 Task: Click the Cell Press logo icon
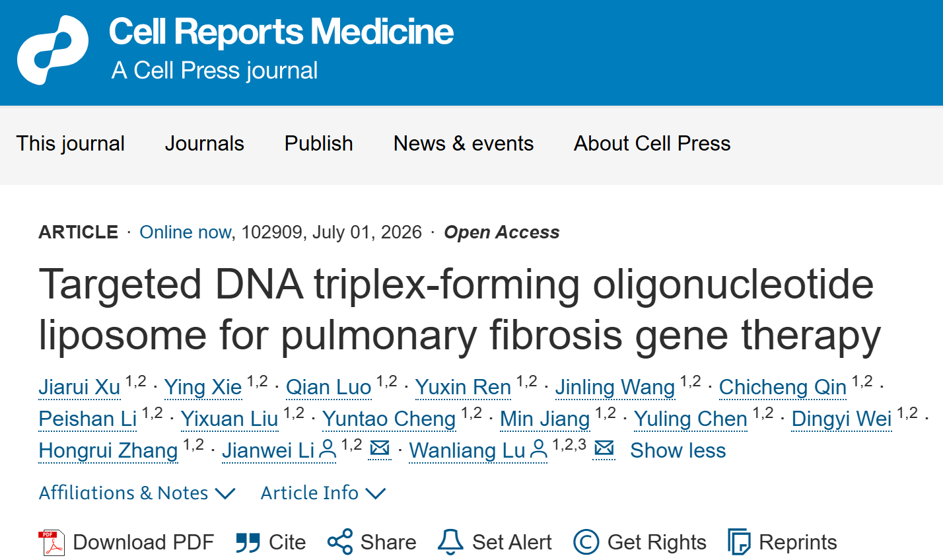point(53,50)
